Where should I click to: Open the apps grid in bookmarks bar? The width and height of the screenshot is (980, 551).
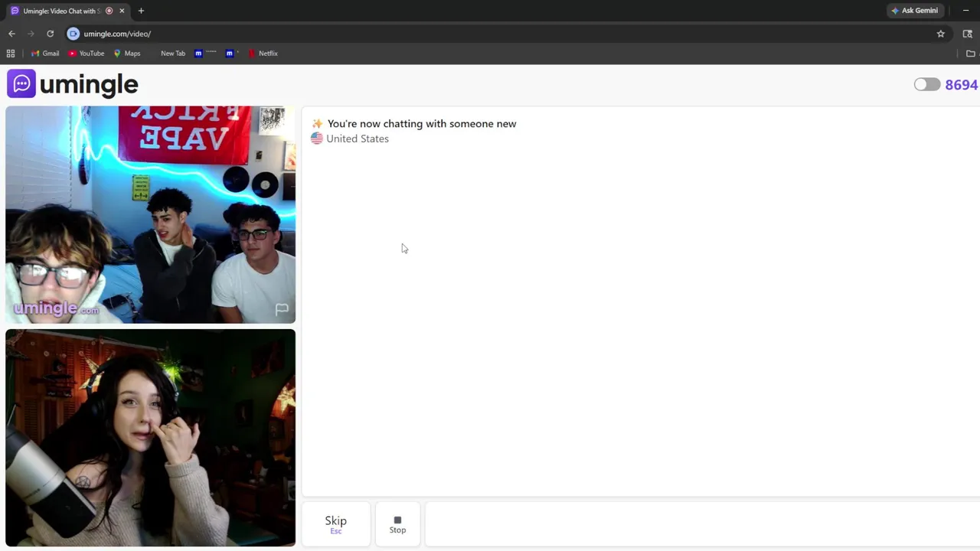11,54
